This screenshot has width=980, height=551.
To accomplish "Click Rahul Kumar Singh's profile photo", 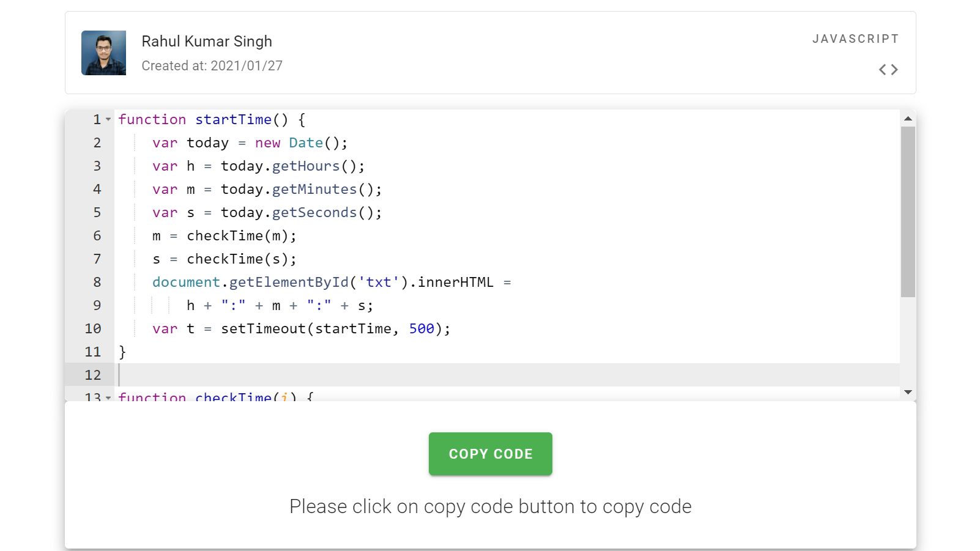I will pos(104,53).
